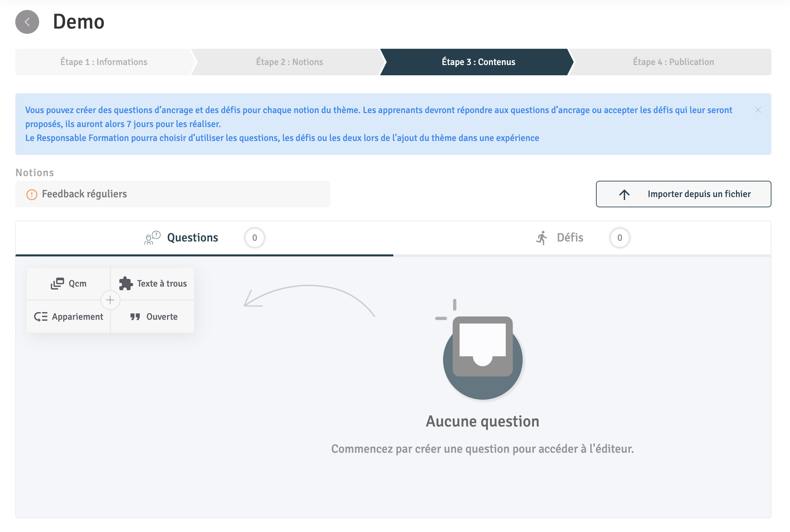
Task: Click the back arrow button next to Demo
Action: [x=27, y=22]
